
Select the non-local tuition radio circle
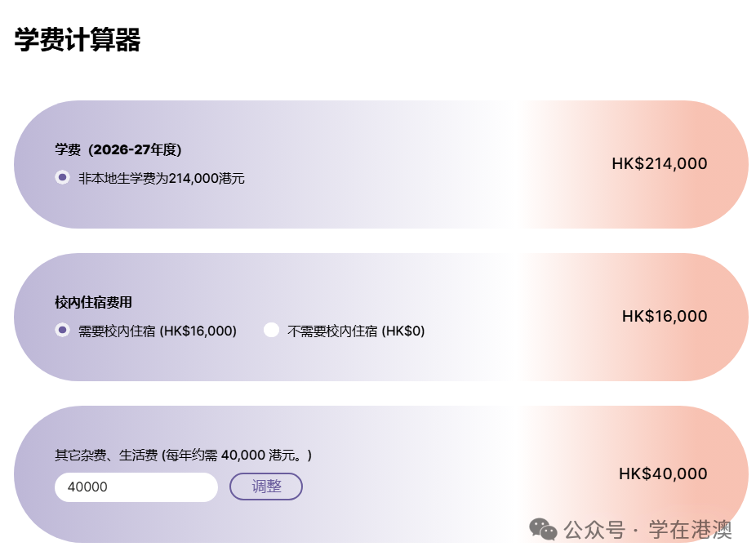(62, 177)
